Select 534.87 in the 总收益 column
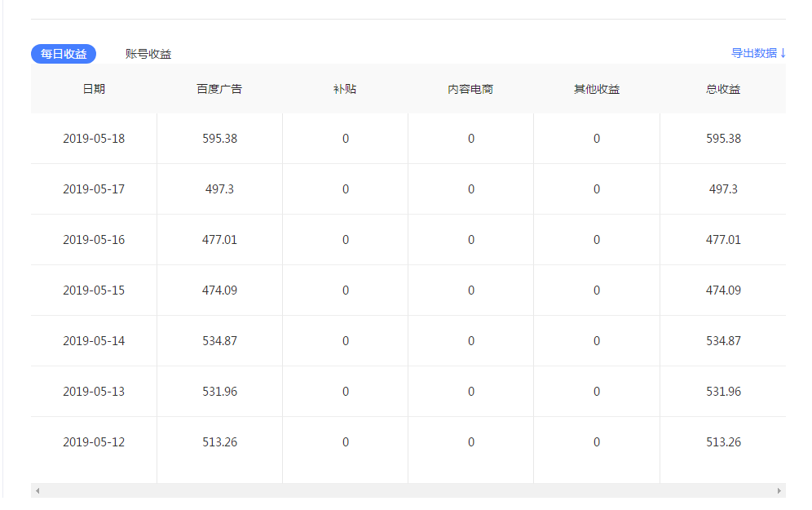812x510 pixels. point(723,340)
